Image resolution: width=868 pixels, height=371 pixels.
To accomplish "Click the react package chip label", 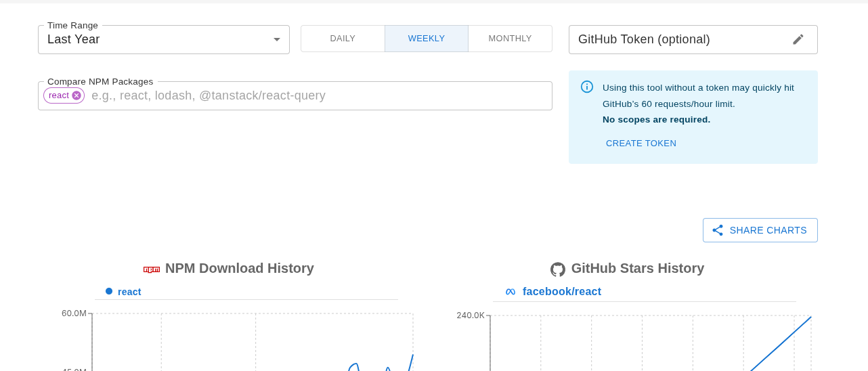I will point(59,95).
